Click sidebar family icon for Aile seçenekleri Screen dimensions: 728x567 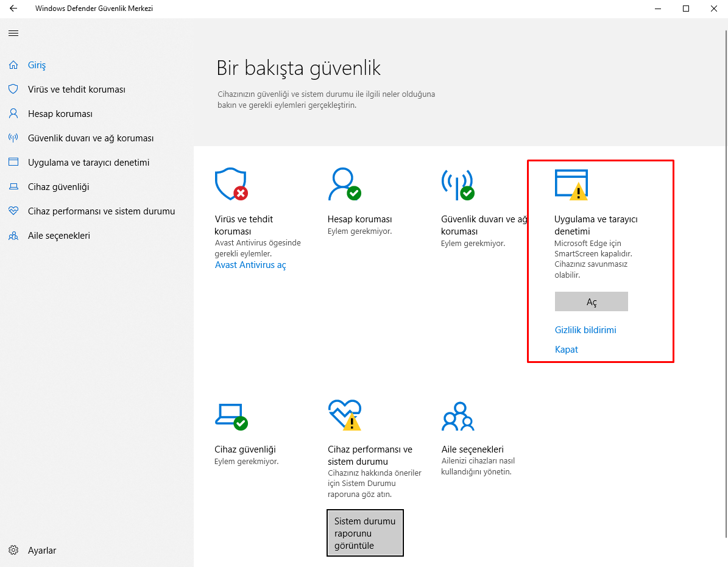(13, 236)
